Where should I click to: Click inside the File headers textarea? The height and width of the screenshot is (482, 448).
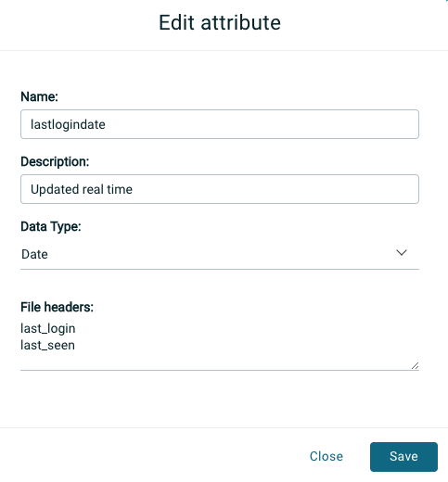220,345
